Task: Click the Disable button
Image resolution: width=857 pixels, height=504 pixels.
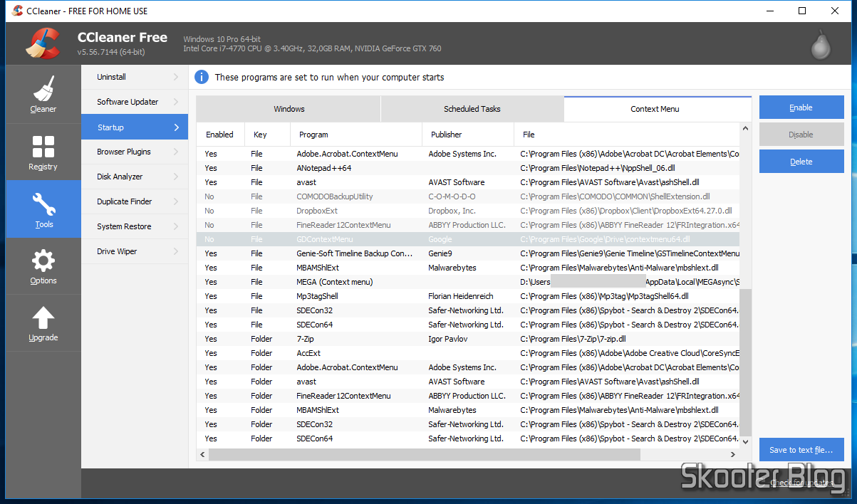Action: click(801, 135)
